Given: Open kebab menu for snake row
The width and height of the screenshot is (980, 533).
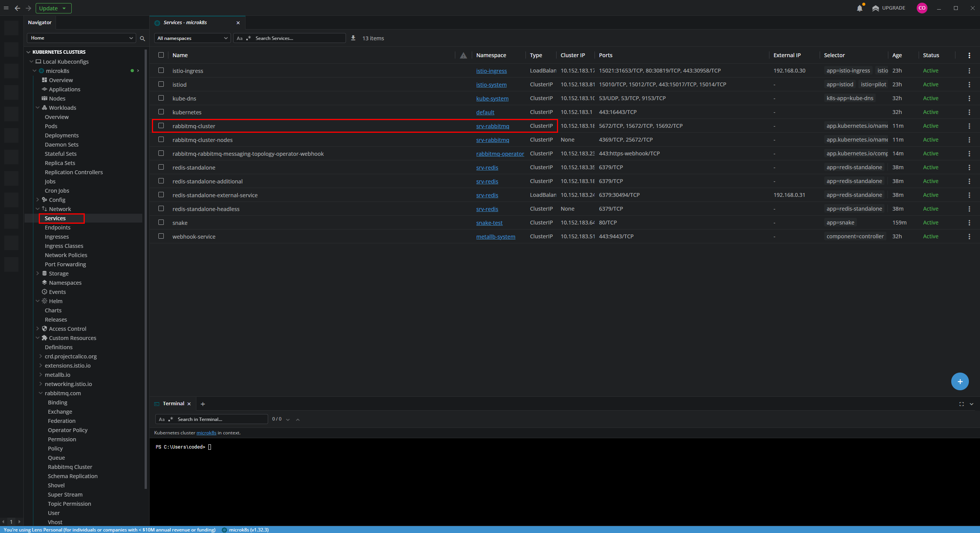Looking at the screenshot, I should pos(969,223).
